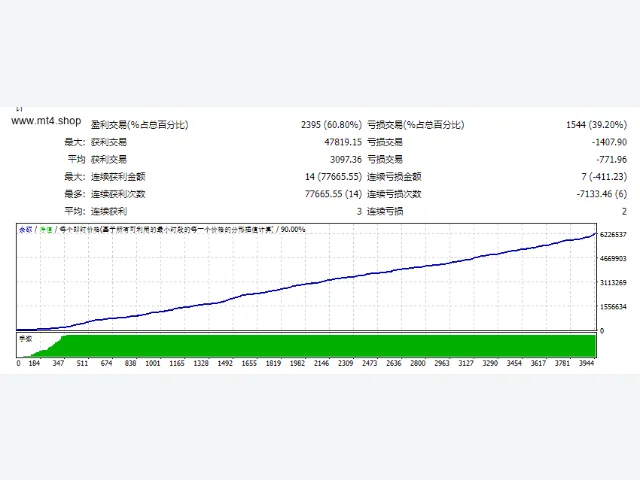The width and height of the screenshot is (640, 480).
Task: Click the 2636 x-axis tick label
Action: click(x=394, y=363)
